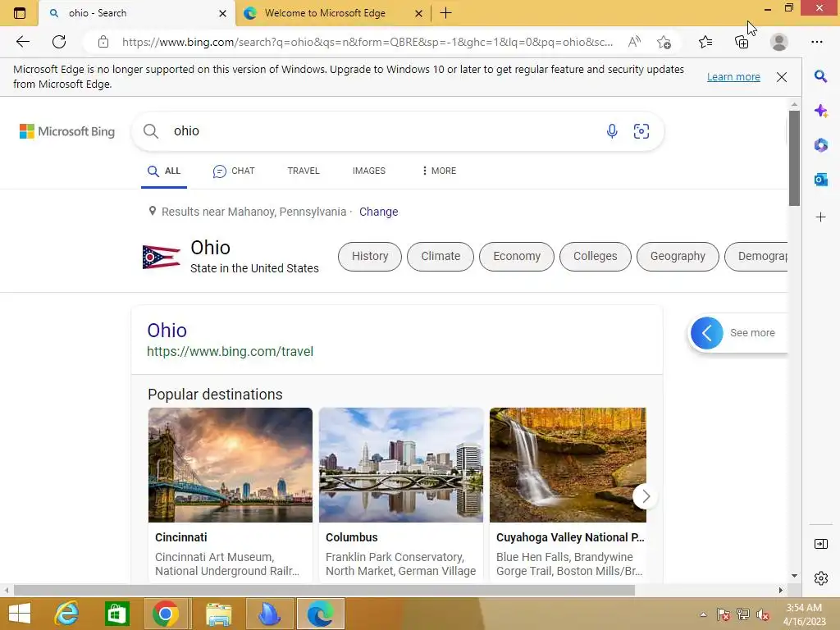840x630 pixels.
Task: Click the horizontal page scrollbar thumb
Action: [x=324, y=590]
